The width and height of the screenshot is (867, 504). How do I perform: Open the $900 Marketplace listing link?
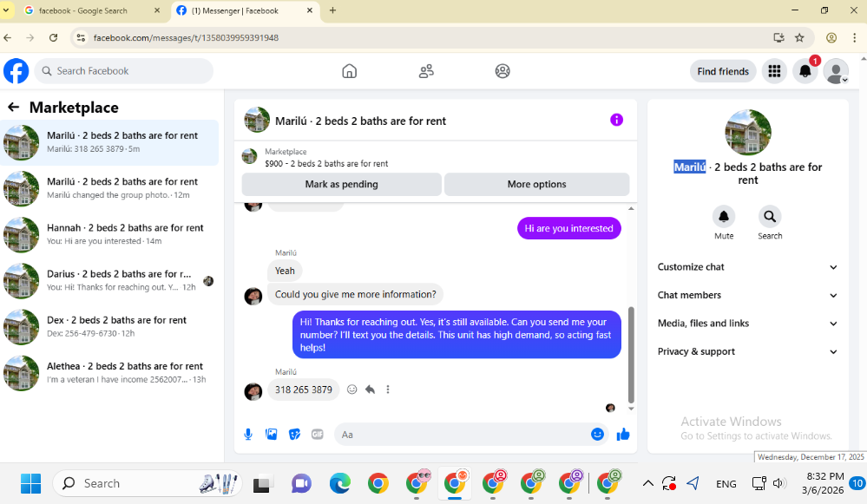tap(326, 164)
